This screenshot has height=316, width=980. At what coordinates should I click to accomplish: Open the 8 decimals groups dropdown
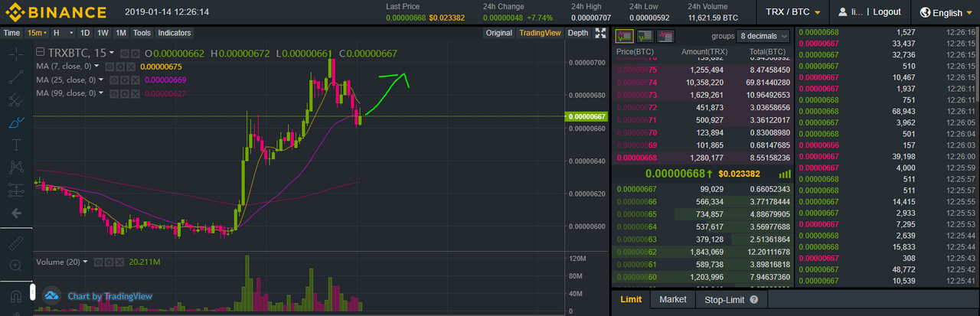click(x=763, y=36)
